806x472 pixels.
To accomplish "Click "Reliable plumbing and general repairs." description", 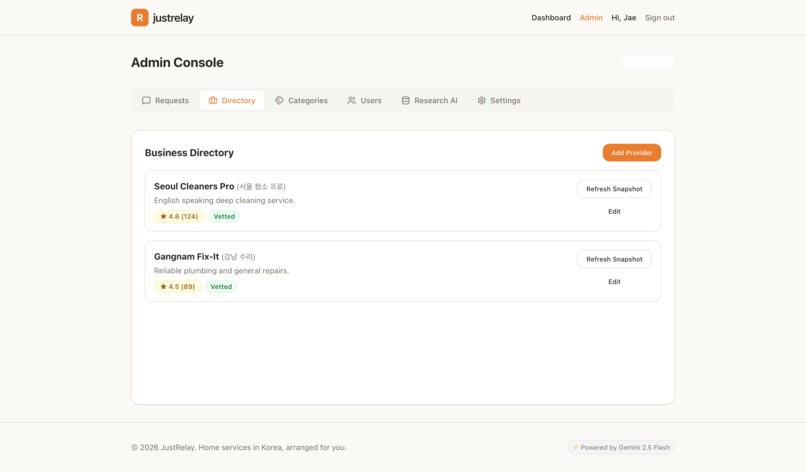I will [x=222, y=271].
